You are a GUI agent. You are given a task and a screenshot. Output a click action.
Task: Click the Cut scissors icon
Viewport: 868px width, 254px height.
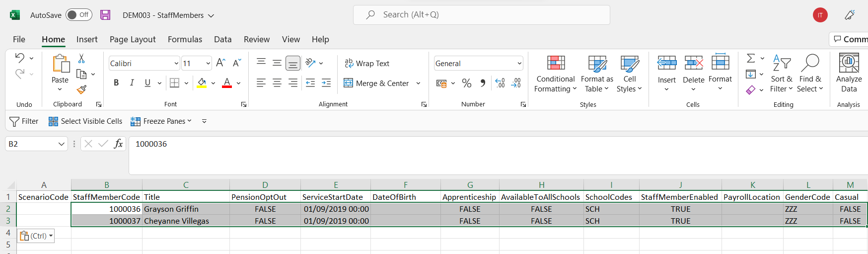(81, 59)
